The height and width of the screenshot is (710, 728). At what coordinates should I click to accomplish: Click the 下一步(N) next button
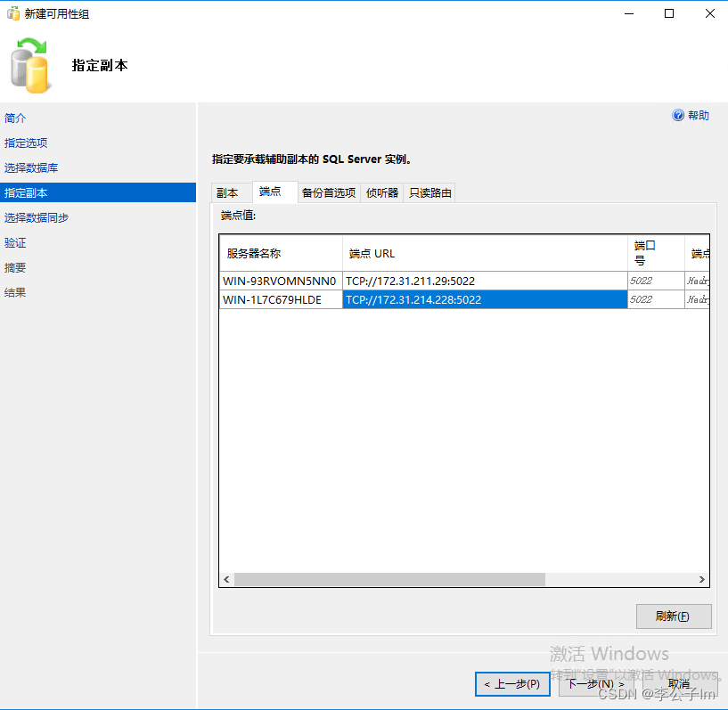pyautogui.click(x=596, y=684)
